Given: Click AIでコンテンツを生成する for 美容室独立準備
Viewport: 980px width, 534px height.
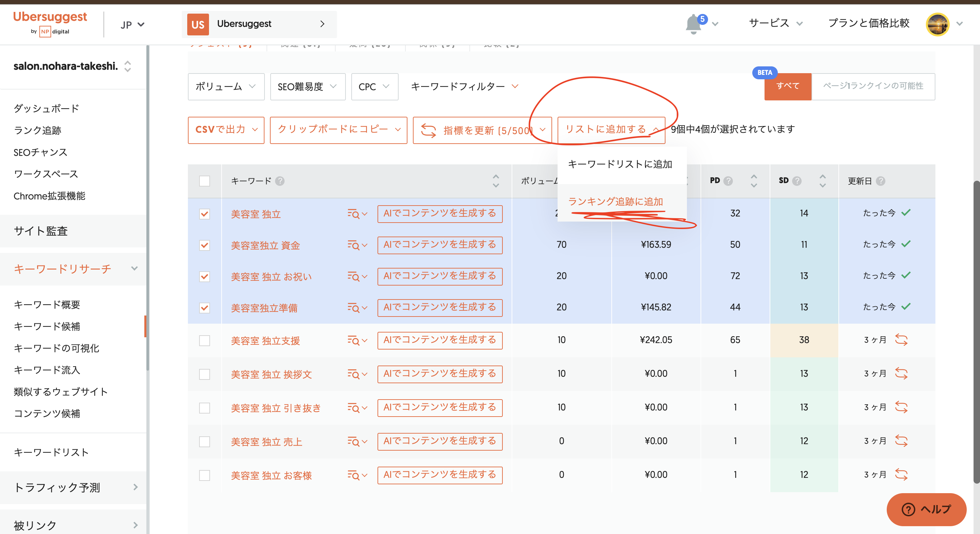Looking at the screenshot, I should coord(439,307).
